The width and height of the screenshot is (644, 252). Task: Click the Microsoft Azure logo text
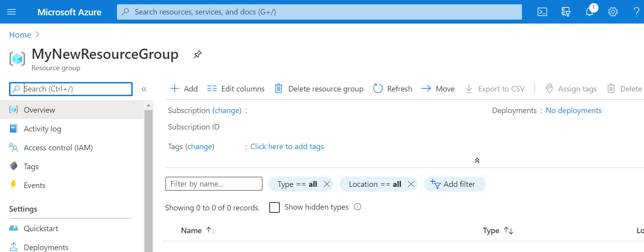[x=69, y=12]
